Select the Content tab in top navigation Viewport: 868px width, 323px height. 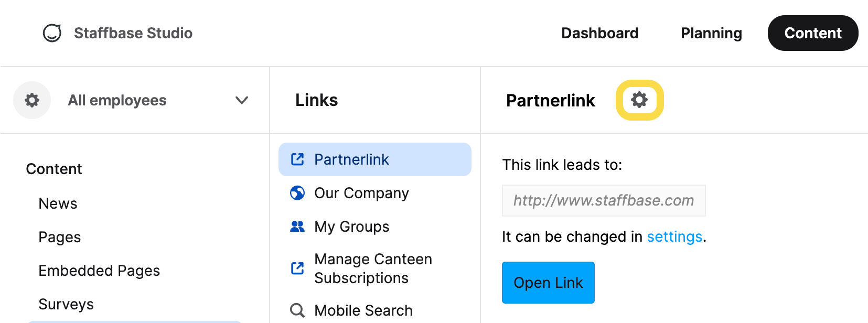click(x=813, y=33)
